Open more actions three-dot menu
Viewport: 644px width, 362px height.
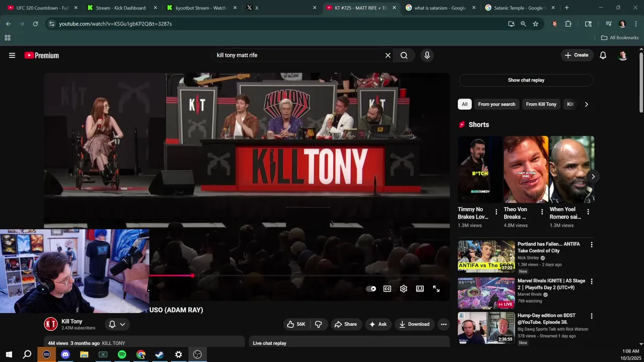click(444, 324)
